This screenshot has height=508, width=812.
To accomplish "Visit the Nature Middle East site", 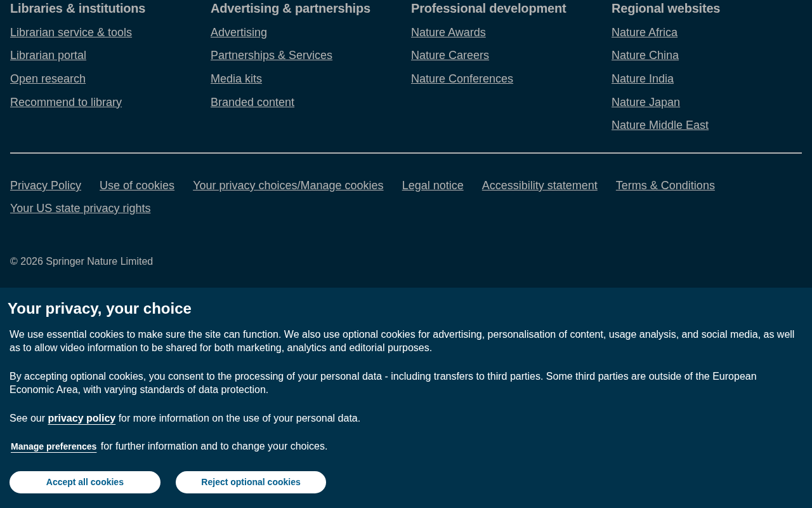I will click(x=660, y=125).
